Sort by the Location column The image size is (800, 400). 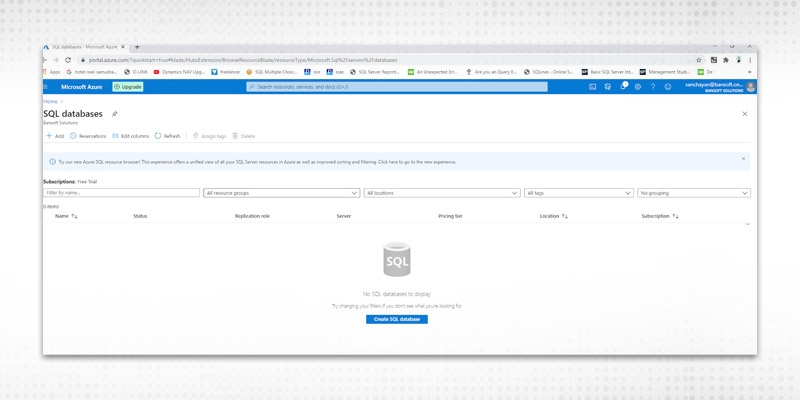click(x=554, y=216)
